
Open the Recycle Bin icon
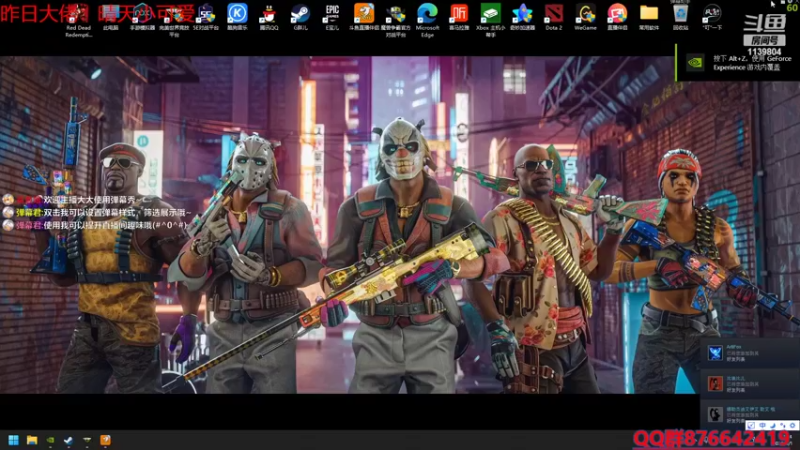tap(681, 17)
